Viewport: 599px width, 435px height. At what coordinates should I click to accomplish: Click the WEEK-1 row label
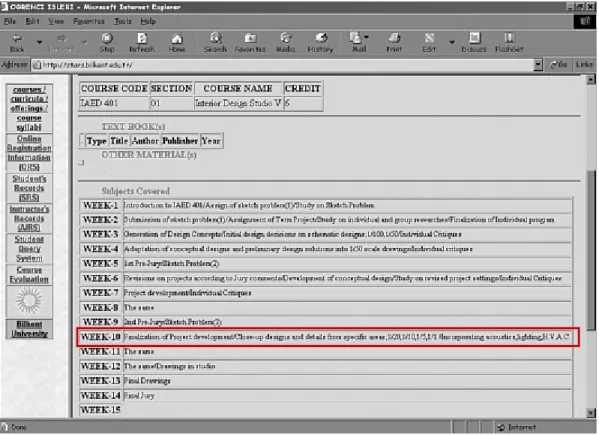[100, 206]
